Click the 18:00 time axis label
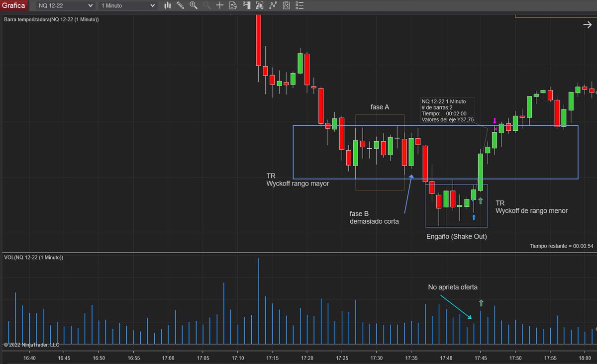The image size is (597, 364). pos(585,358)
